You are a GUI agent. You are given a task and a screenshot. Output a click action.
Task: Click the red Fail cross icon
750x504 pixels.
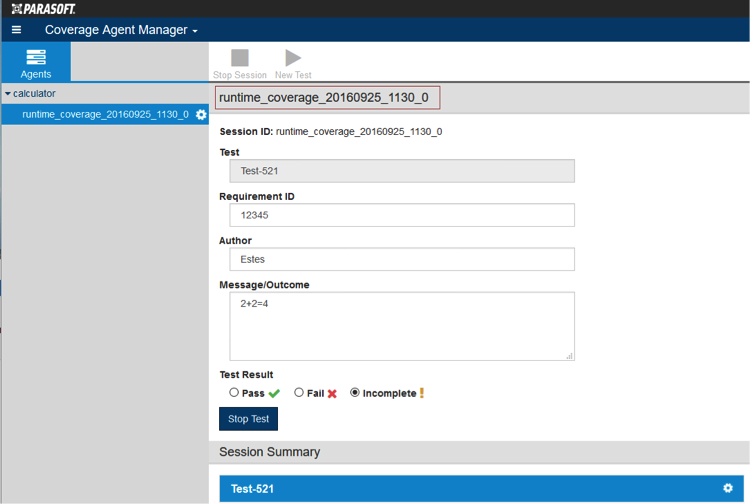click(x=332, y=394)
